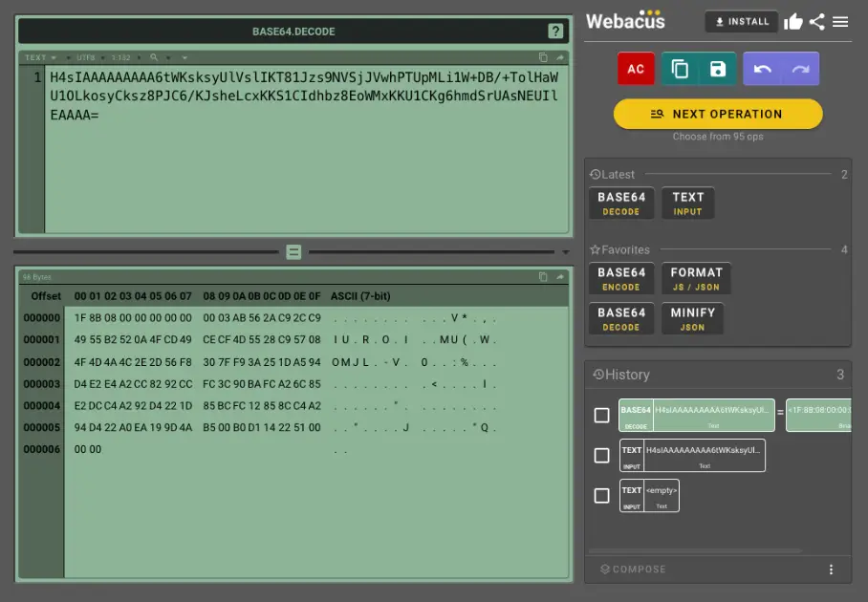Select Format JS/JSON from Favorites
The height and width of the screenshot is (602, 868).
point(695,278)
